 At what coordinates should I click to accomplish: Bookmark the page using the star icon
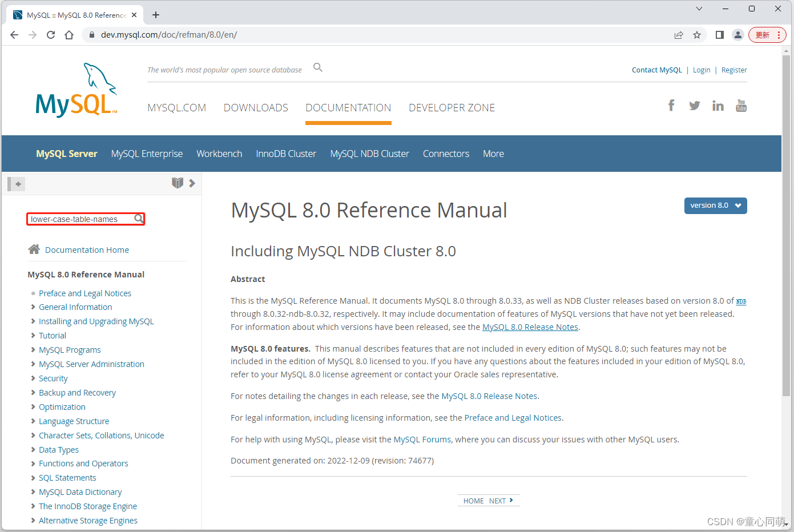point(697,34)
